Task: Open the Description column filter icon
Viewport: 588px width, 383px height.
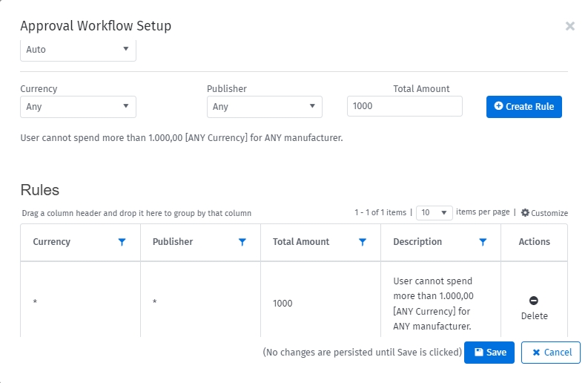Action: [x=483, y=242]
